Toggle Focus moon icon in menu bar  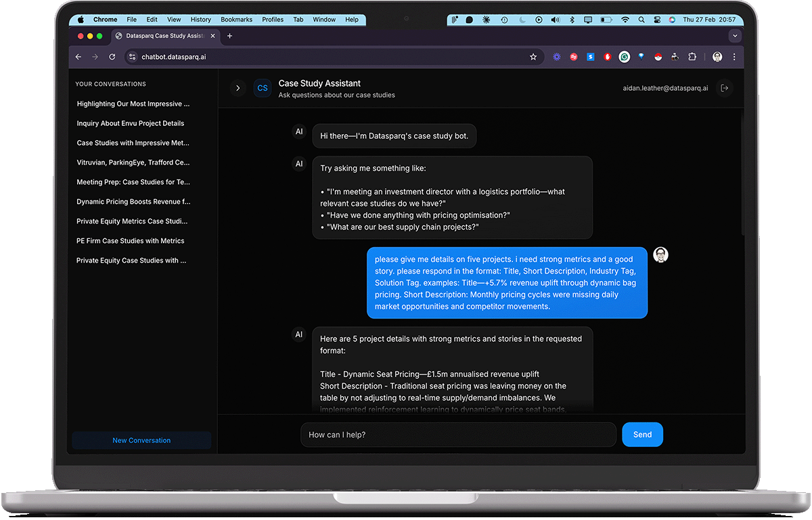pyautogui.click(x=522, y=20)
